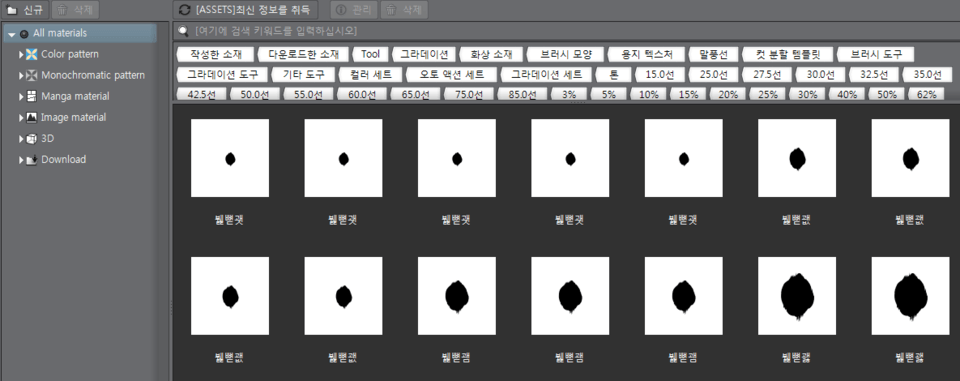Viewport: 960px width, 381px height.
Task: Click the Download folder icon
Action: tap(31, 159)
